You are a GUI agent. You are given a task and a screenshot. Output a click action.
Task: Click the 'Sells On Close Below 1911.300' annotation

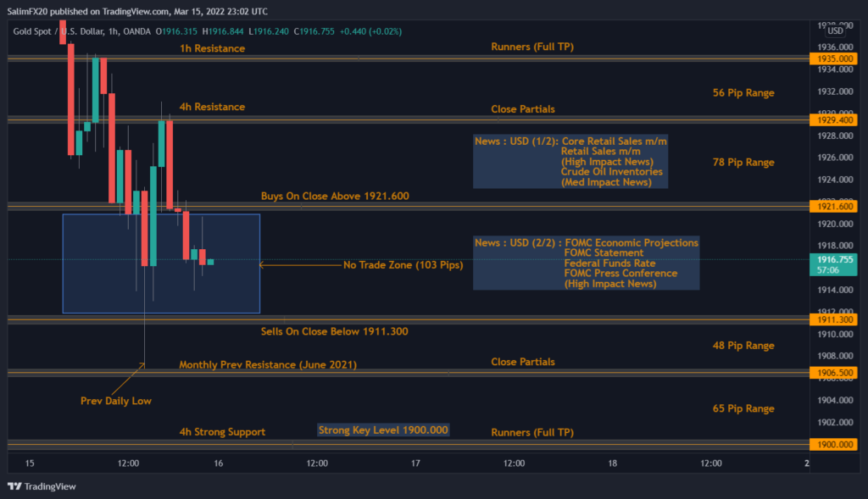click(x=335, y=331)
